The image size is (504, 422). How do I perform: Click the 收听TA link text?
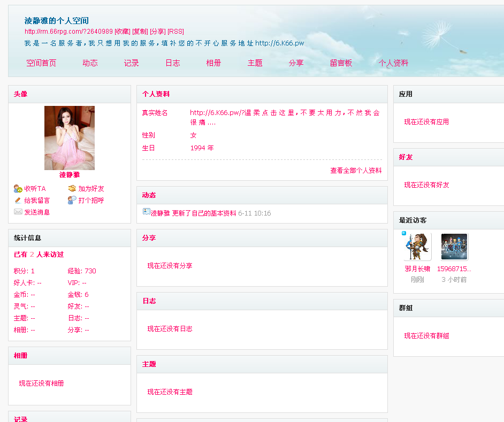tap(35, 189)
